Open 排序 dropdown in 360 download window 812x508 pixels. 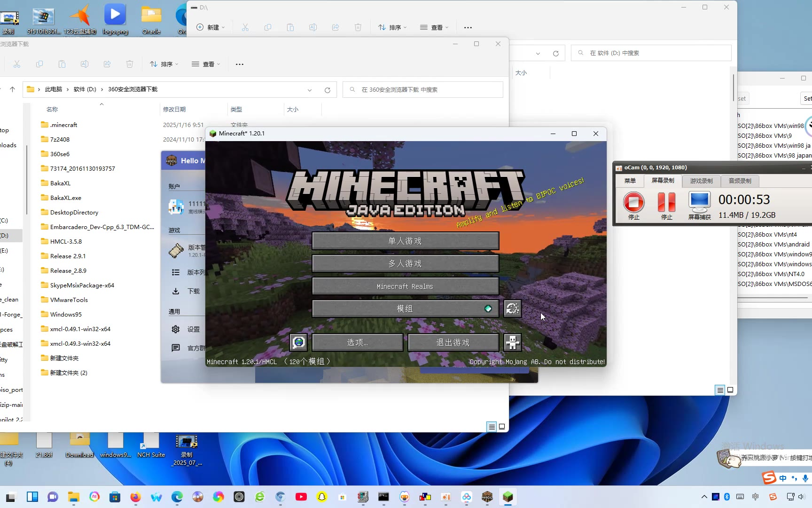tap(164, 64)
